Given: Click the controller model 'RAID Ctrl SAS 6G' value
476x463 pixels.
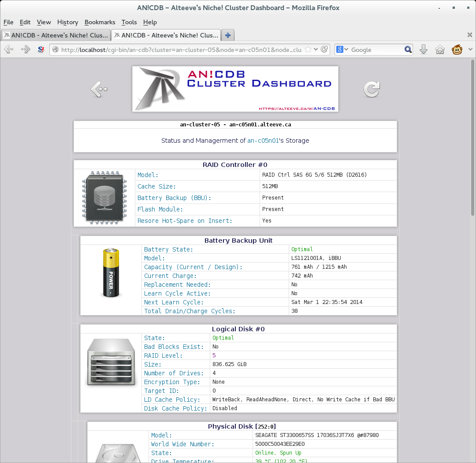Looking at the screenshot, I should 315,175.
